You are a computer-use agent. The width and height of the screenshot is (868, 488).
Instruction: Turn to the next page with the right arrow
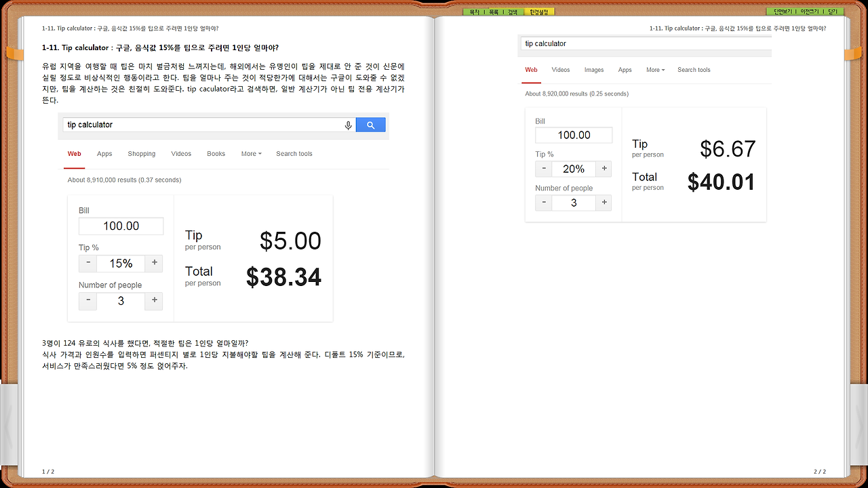pos(859,426)
